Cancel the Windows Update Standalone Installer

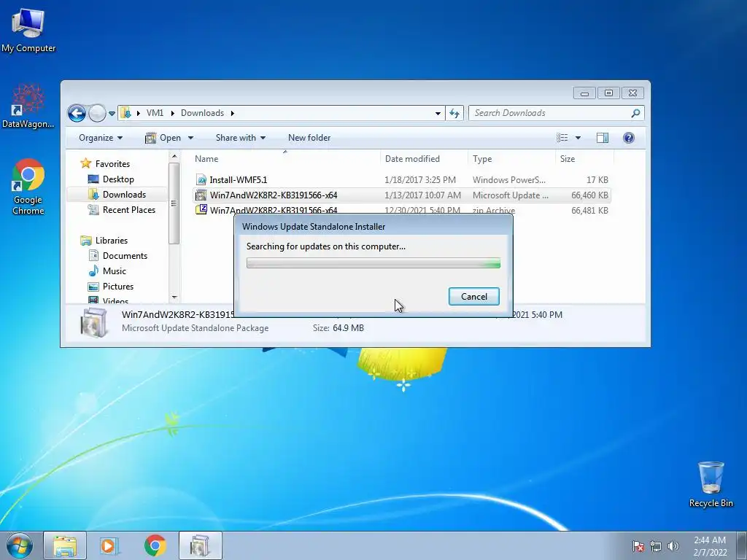473,296
